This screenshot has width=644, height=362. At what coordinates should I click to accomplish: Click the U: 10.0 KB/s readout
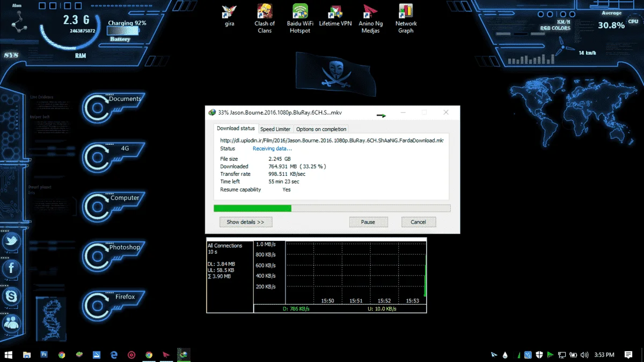(382, 309)
